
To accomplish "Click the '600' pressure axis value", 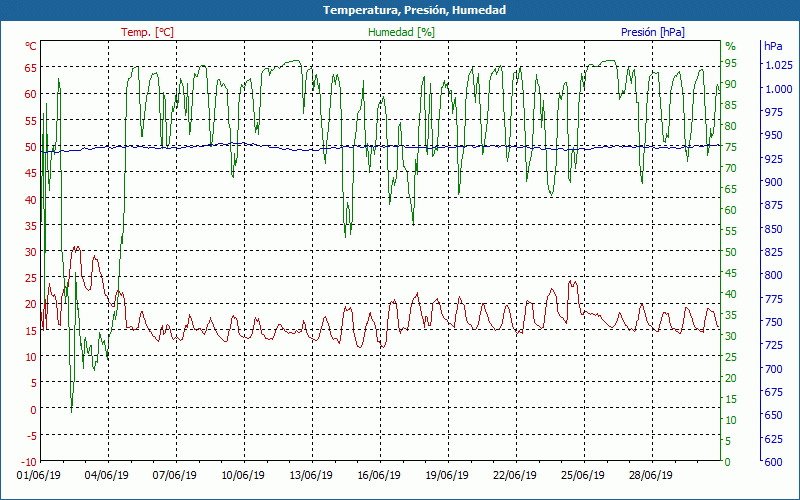I will (773, 462).
